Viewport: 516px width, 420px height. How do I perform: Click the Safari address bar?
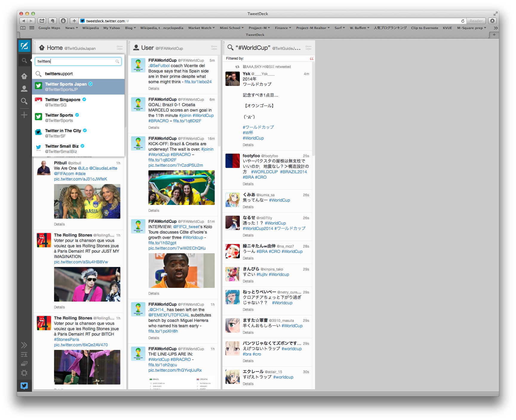point(272,21)
